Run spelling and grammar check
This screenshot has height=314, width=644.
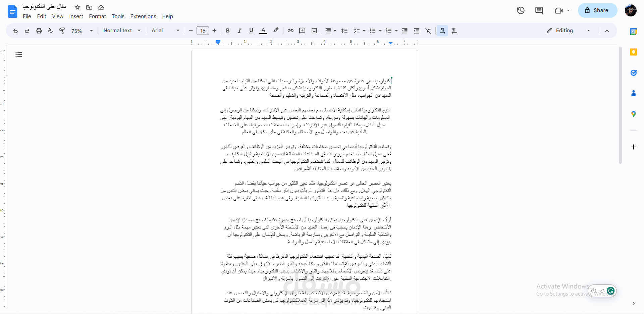tap(51, 31)
